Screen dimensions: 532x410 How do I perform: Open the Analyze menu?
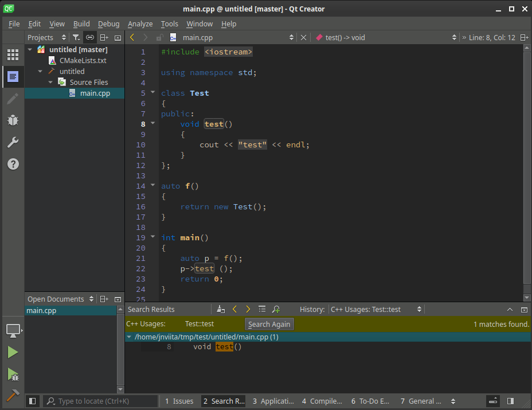pos(140,24)
